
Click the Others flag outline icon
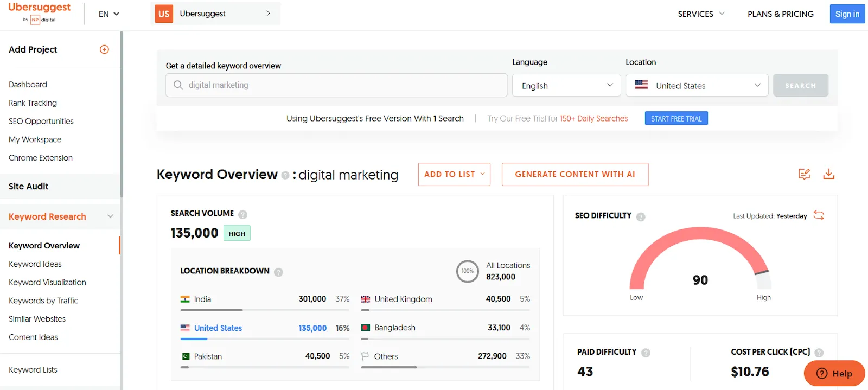point(365,356)
